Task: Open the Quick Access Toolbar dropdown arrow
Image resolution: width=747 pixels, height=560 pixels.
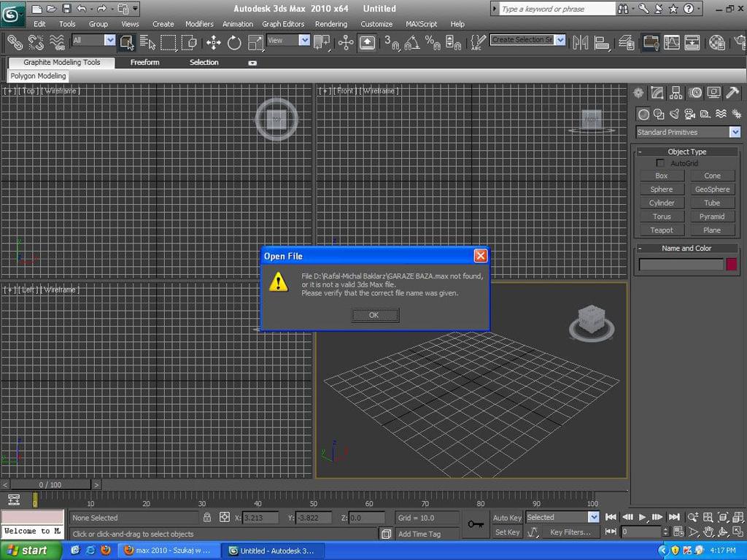Action: (x=136, y=9)
